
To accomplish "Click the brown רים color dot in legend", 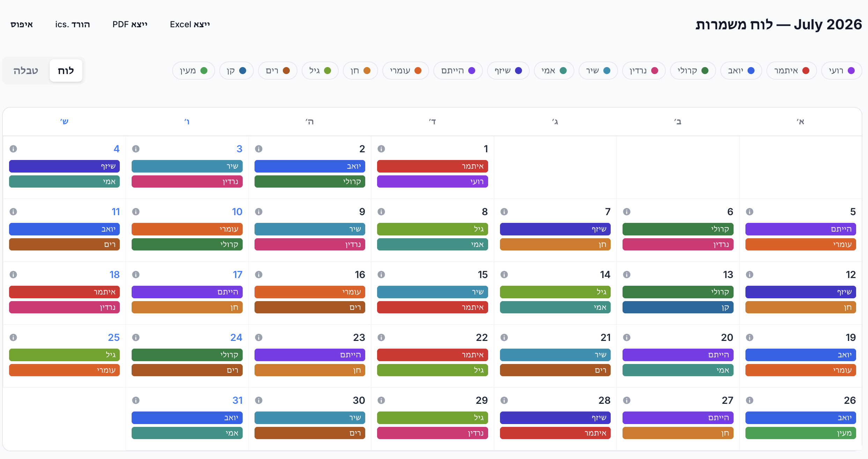I will click(x=286, y=71).
